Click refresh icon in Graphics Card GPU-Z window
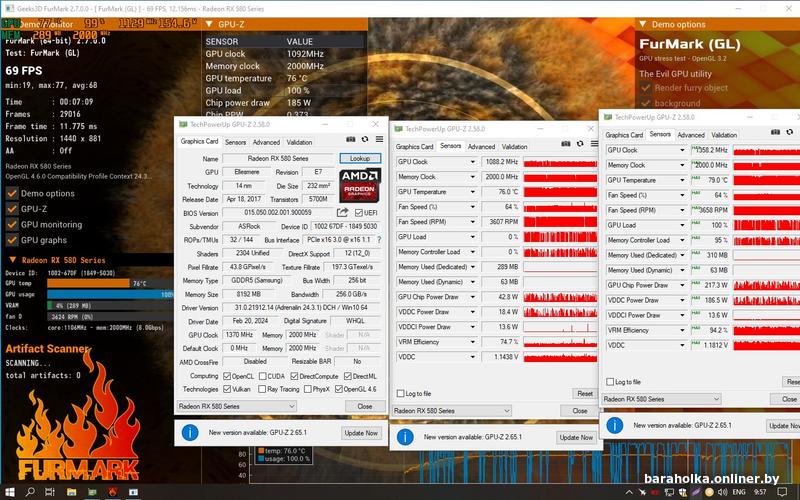Viewport: 800px width, 500px height. coord(365,139)
